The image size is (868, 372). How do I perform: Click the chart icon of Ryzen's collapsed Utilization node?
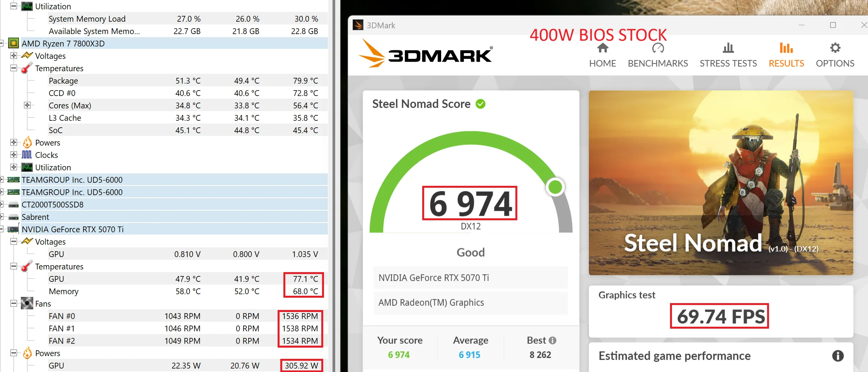point(27,167)
